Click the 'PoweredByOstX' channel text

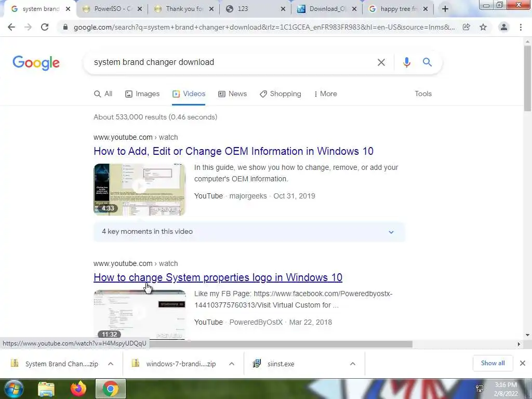pyautogui.click(x=256, y=322)
